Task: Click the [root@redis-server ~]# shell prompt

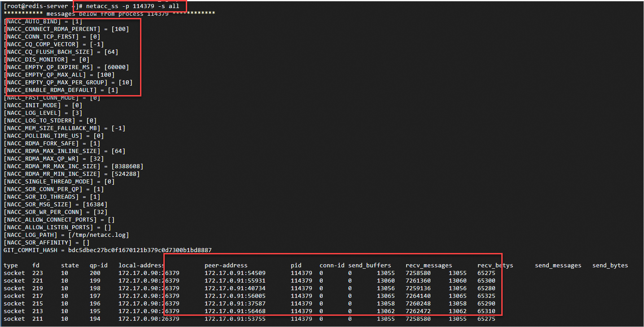Action: pyautogui.click(x=43, y=6)
